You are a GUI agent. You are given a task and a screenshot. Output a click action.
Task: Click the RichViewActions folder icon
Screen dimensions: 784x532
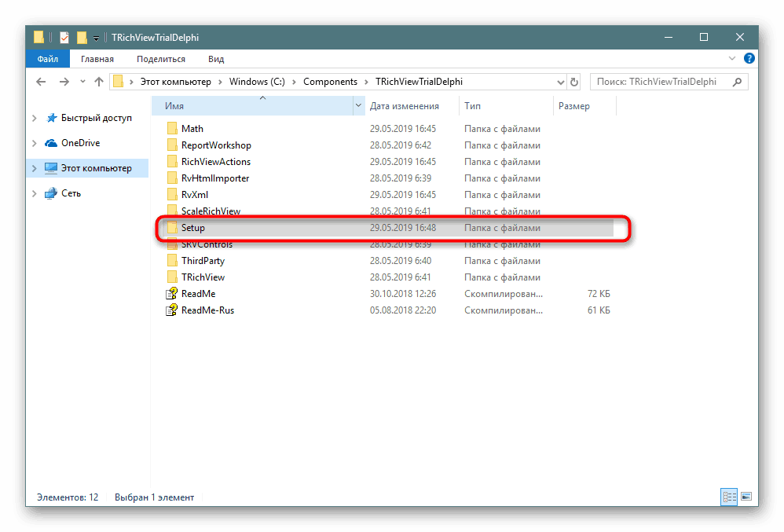(172, 162)
